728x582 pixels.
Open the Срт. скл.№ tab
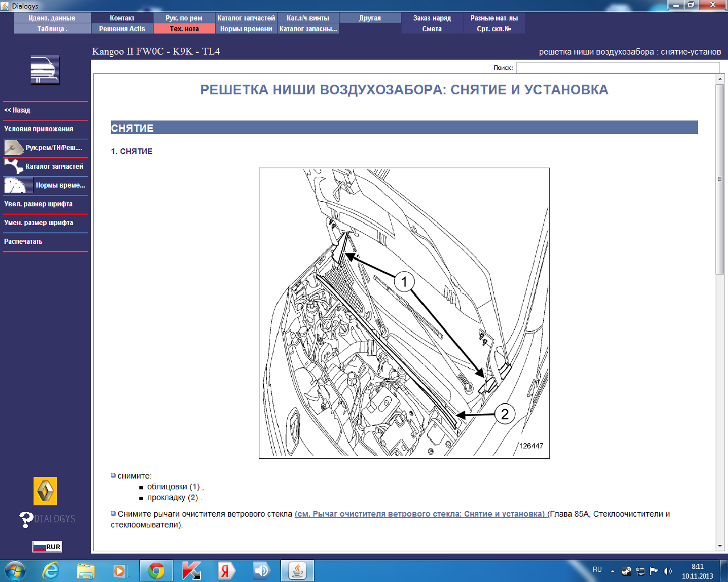pyautogui.click(x=494, y=29)
